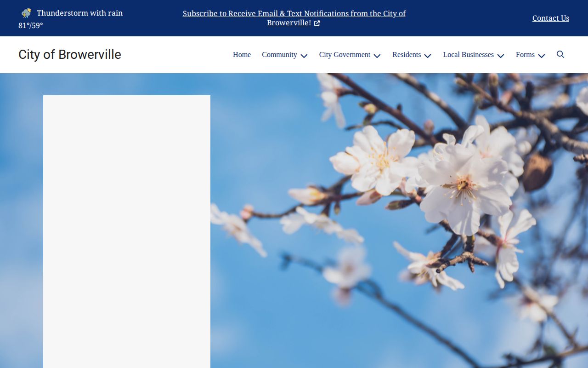The height and width of the screenshot is (368, 588).
Task: Expand the Community dropdown chevron
Action: (304, 56)
